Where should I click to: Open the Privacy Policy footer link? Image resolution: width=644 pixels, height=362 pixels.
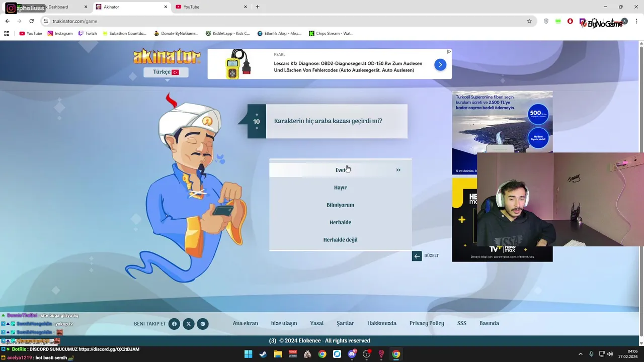coord(427,323)
